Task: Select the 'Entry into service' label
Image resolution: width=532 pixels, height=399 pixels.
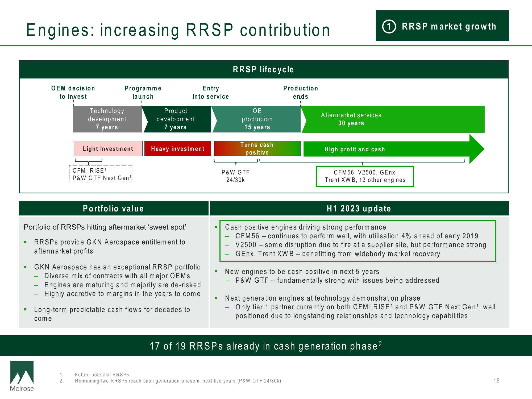Action: (x=211, y=92)
